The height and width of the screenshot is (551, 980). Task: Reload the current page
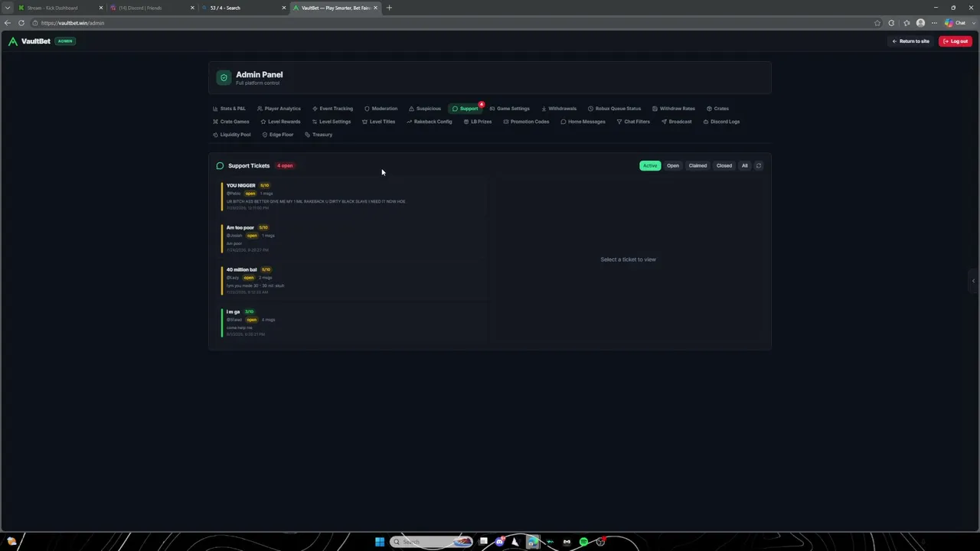click(x=21, y=23)
